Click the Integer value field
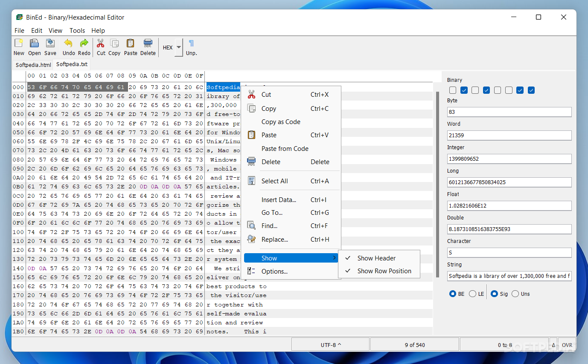 [509, 159]
